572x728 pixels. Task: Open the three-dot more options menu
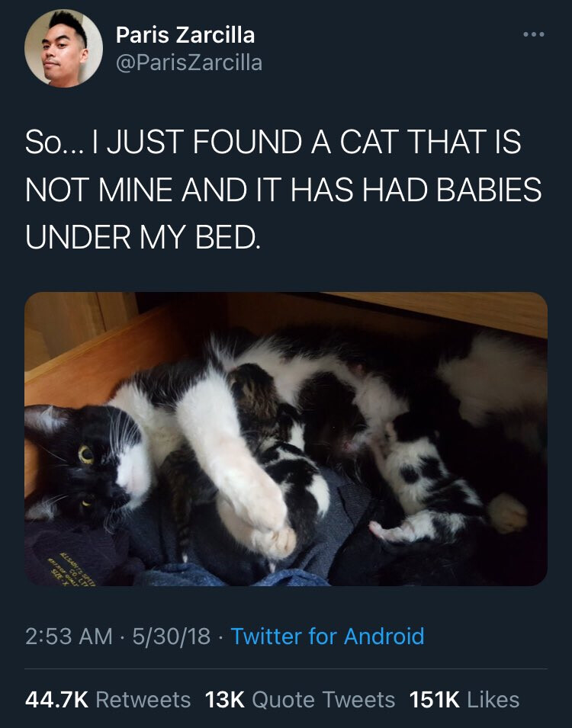pyautogui.click(x=532, y=36)
